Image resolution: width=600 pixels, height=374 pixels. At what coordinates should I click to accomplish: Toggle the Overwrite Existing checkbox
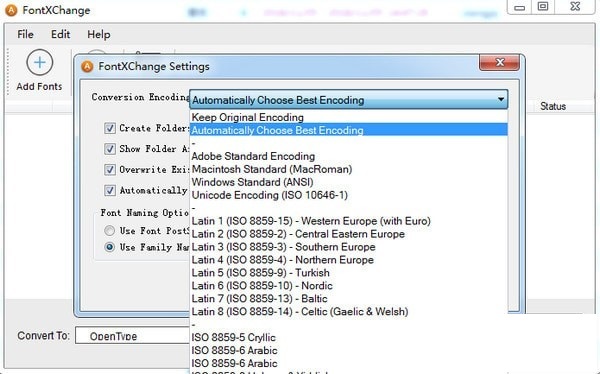click(x=110, y=169)
